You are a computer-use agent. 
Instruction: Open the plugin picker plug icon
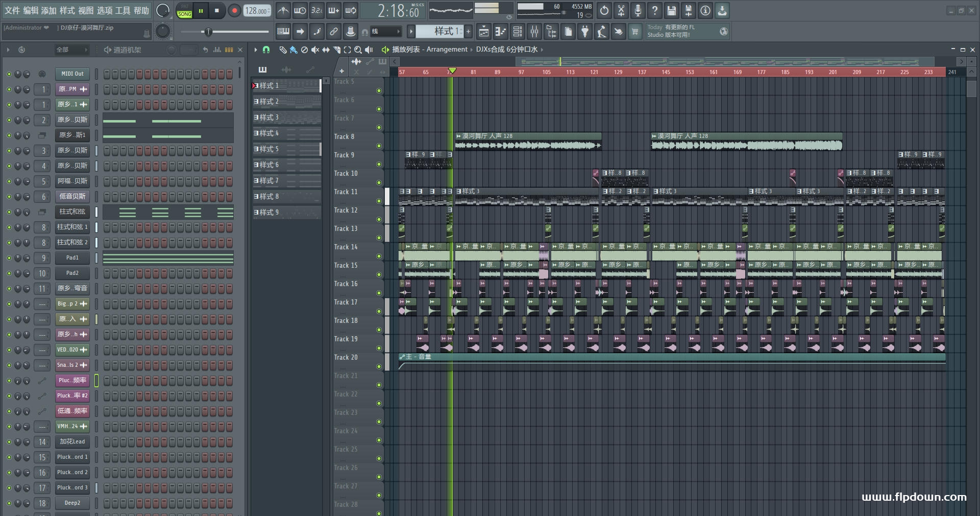pyautogui.click(x=585, y=32)
